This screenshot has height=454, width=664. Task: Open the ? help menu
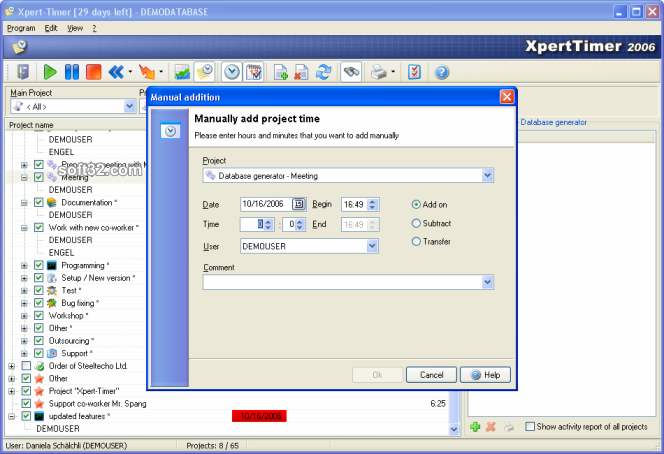[x=94, y=28]
